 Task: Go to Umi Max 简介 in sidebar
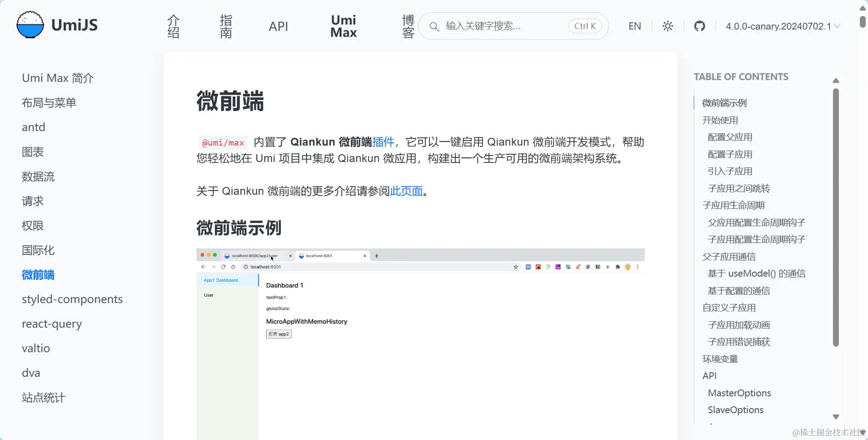(x=58, y=78)
